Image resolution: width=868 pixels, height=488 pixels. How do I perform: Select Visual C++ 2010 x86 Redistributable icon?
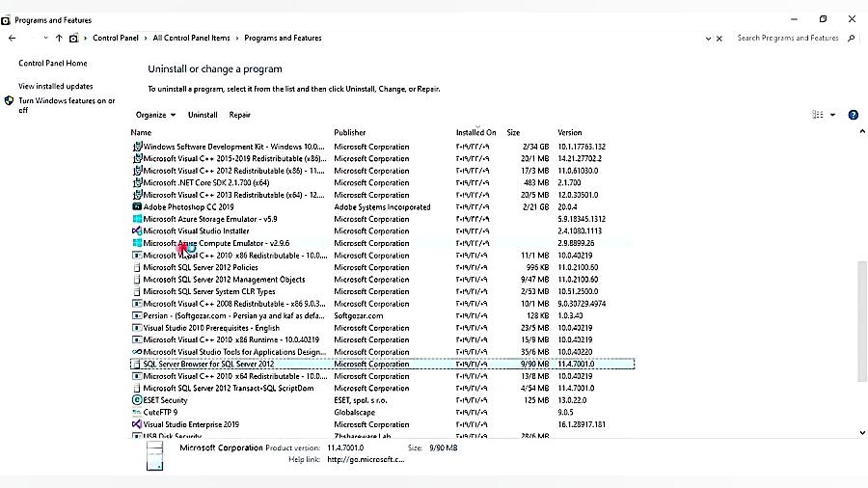pyautogui.click(x=137, y=256)
